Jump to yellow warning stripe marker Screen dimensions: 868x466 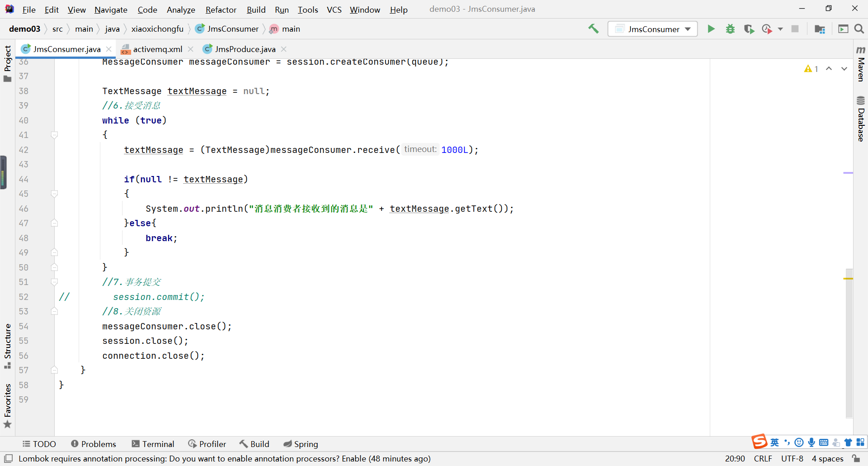[x=848, y=278]
